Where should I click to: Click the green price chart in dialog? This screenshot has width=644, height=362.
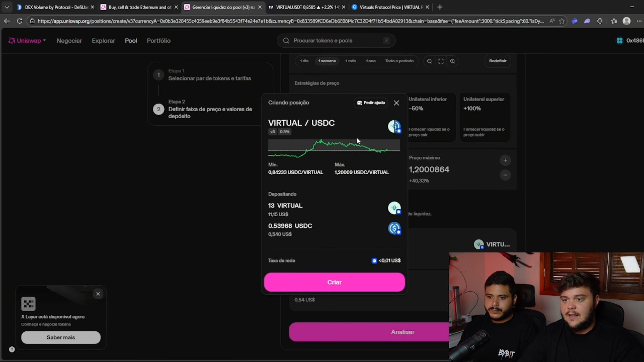point(334,149)
